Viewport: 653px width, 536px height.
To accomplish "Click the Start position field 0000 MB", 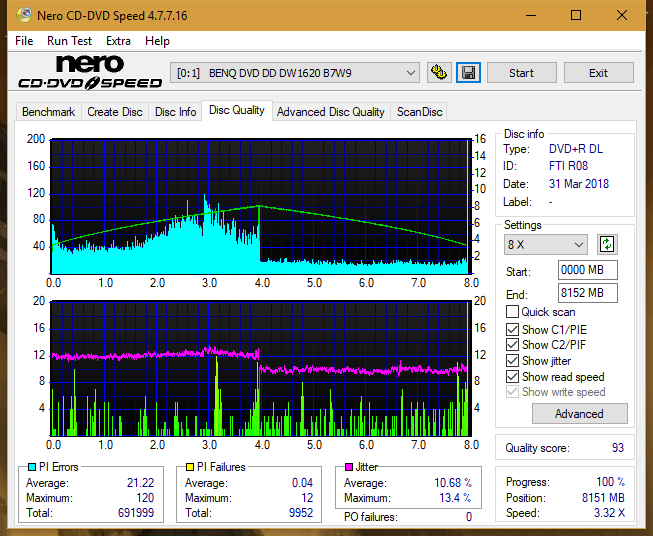I will click(588, 270).
